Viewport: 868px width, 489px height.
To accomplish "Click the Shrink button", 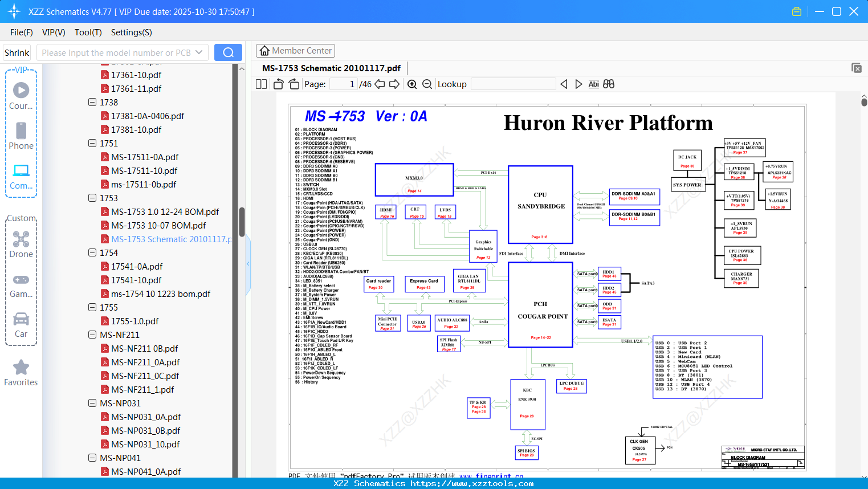I will click(17, 52).
